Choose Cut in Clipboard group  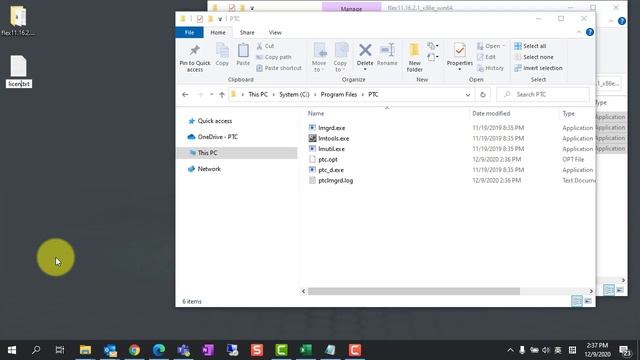(x=265, y=46)
